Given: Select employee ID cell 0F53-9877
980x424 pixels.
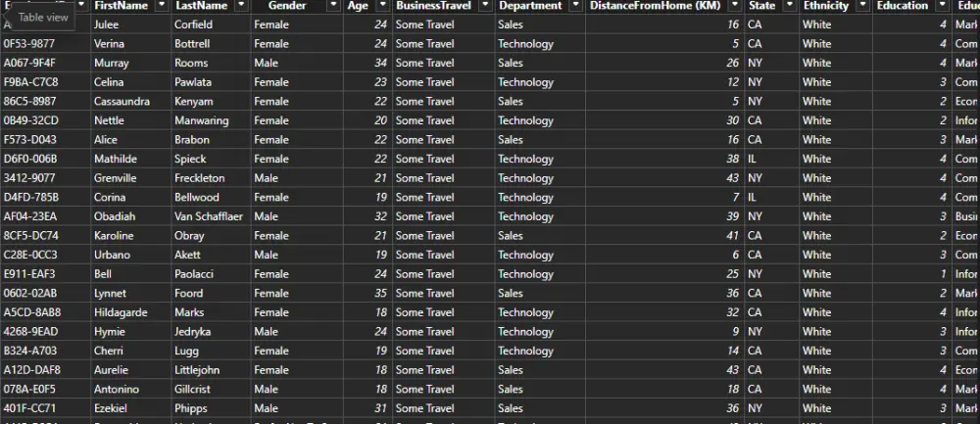Looking at the screenshot, I should coord(29,44).
